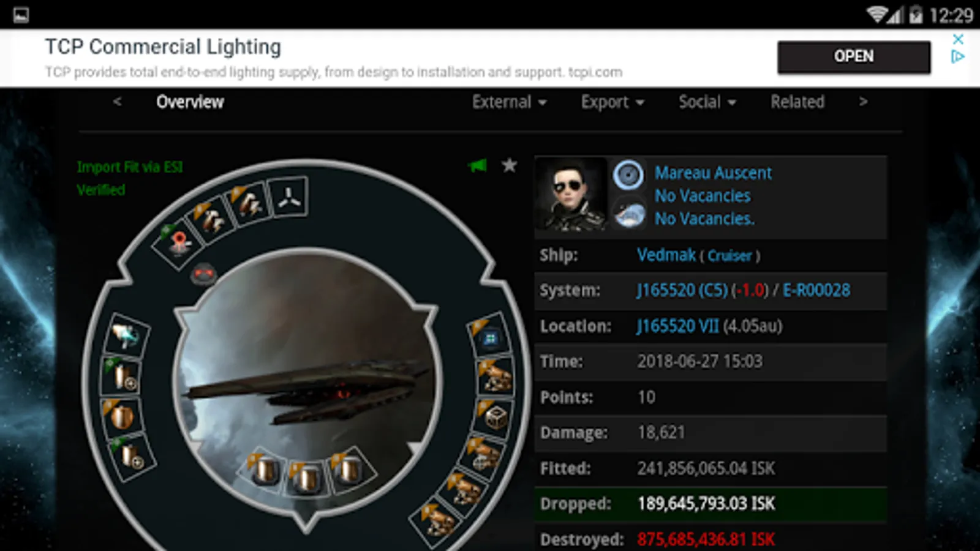Select the turret module beside the three-blade icon
980x551 pixels.
[250, 203]
